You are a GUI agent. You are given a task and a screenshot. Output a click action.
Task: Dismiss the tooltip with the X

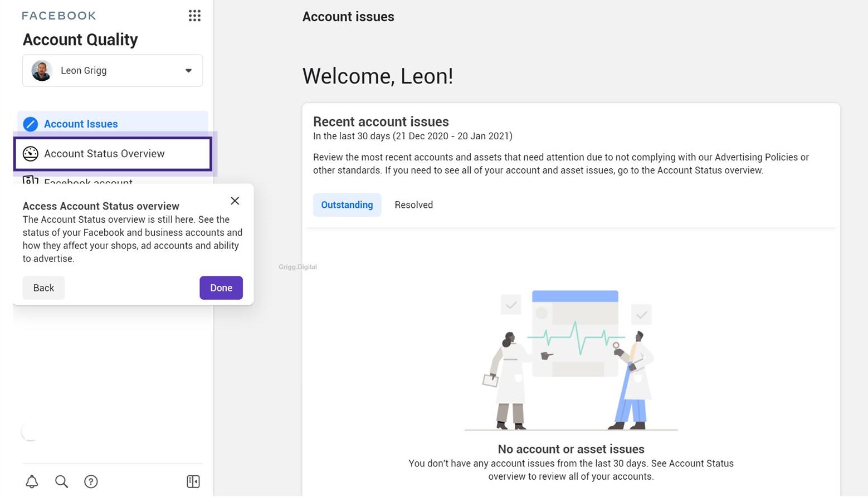235,201
